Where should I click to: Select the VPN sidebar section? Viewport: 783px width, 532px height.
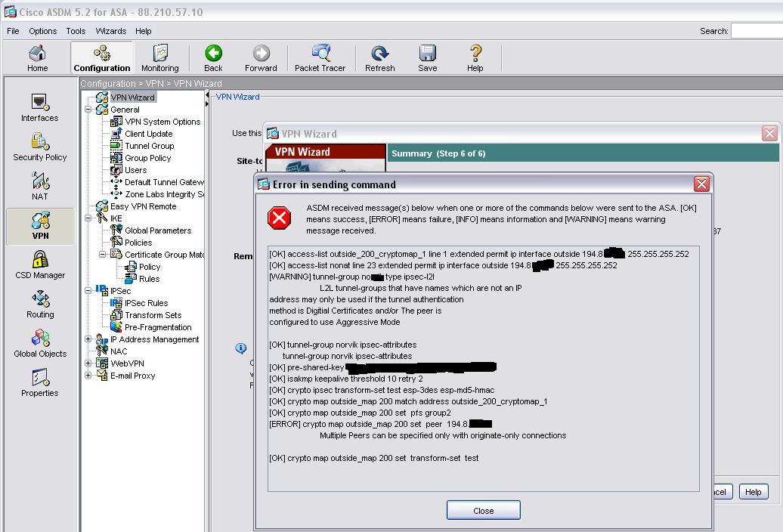click(41, 226)
